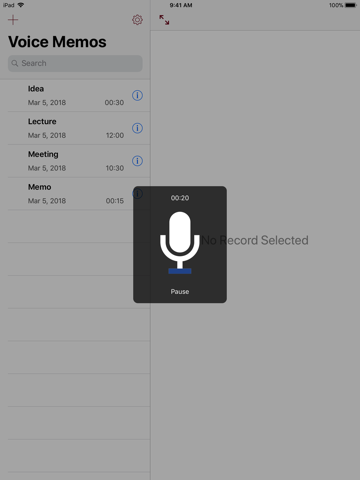Viewport: 360px width, 480px height.
Task: Pause the current recording
Action: pos(180,292)
